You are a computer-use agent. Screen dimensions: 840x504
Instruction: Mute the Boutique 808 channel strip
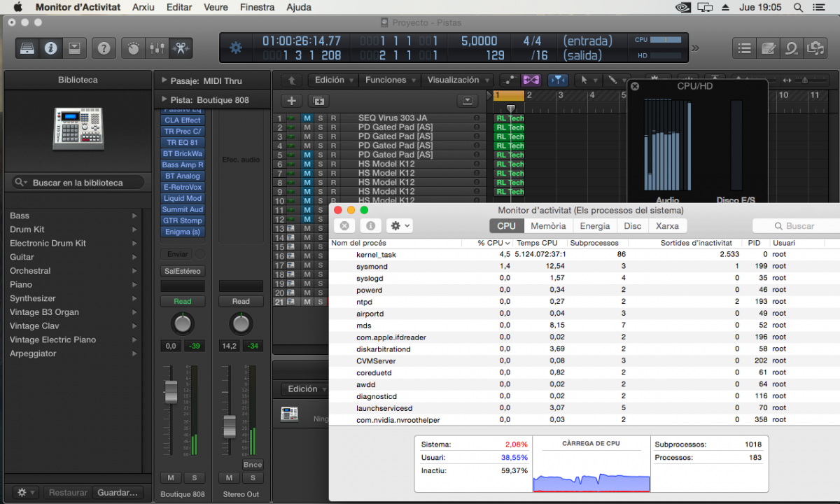click(x=171, y=477)
